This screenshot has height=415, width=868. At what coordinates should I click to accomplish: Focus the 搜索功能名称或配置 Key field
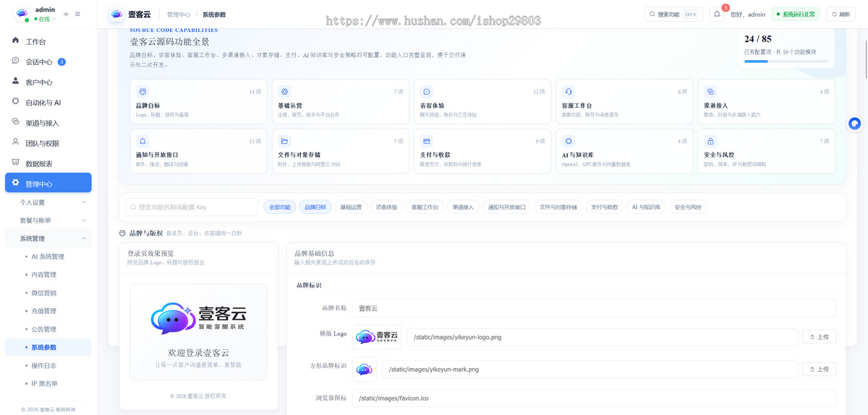tap(192, 208)
